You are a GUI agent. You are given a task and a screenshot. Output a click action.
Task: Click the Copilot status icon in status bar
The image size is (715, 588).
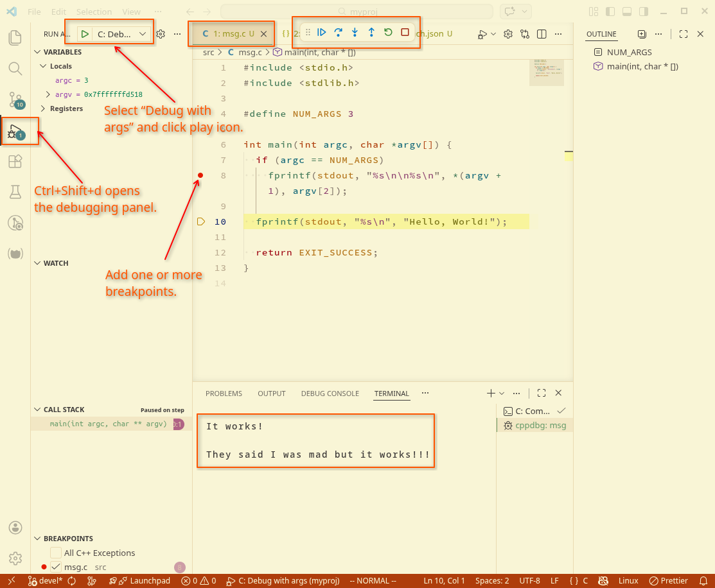click(x=603, y=581)
